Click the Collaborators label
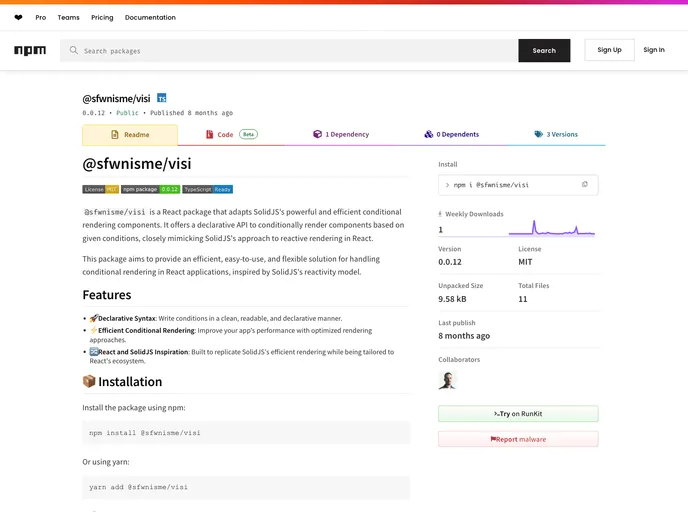 (459, 359)
